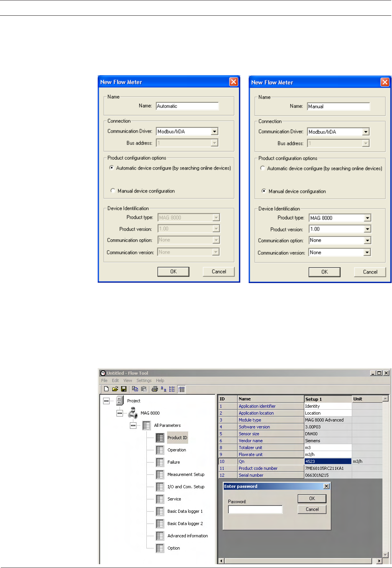Screen dimensions: 392x568
Task: Click Cancel in the Enter password dialog
Action: tap(312, 509)
